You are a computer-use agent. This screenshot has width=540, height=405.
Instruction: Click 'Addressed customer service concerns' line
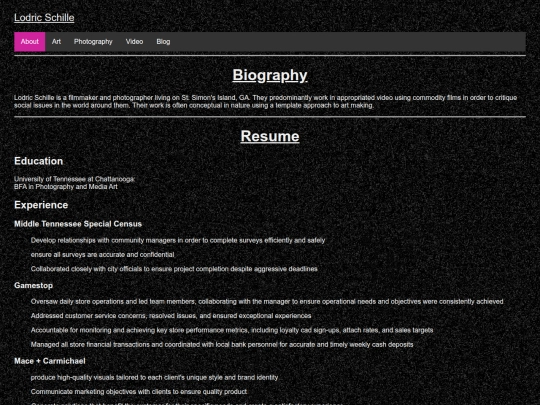tap(171, 316)
